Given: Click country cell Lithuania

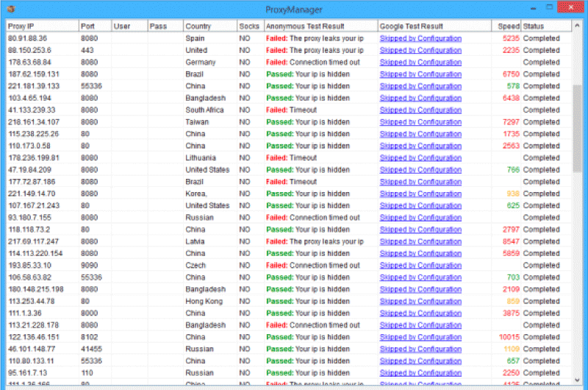Looking at the screenshot, I should coord(201,157).
